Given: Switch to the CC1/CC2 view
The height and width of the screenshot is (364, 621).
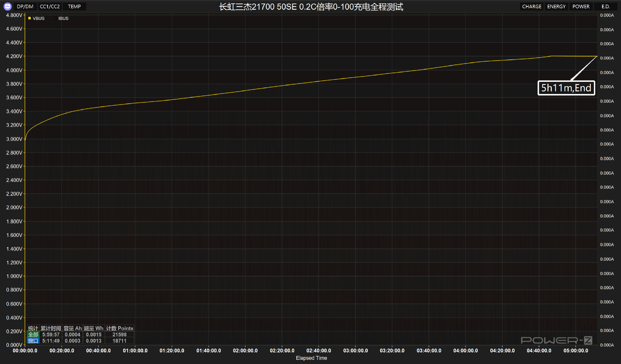Looking at the screenshot, I should tap(49, 6).
